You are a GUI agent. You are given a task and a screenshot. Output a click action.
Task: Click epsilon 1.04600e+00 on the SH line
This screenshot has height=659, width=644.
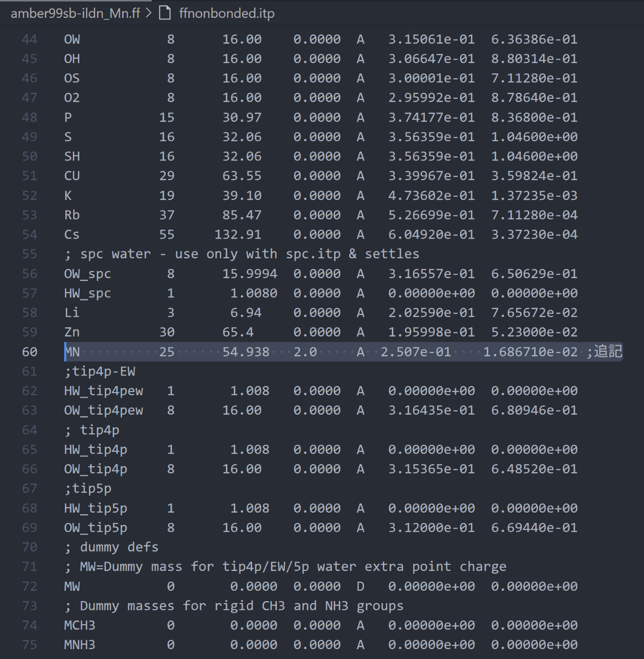coord(534,156)
